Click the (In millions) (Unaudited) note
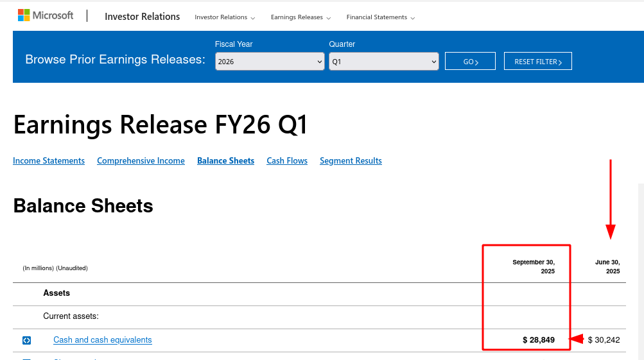 click(x=55, y=268)
